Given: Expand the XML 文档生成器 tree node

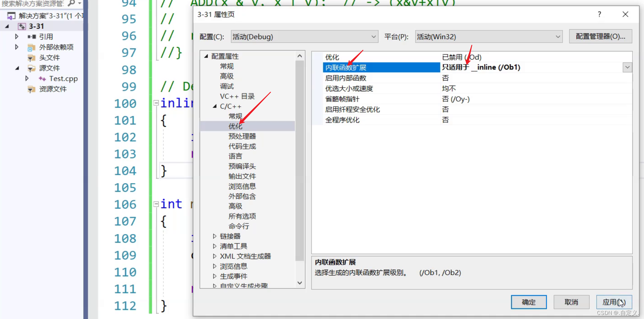Looking at the screenshot, I should click(x=215, y=256).
